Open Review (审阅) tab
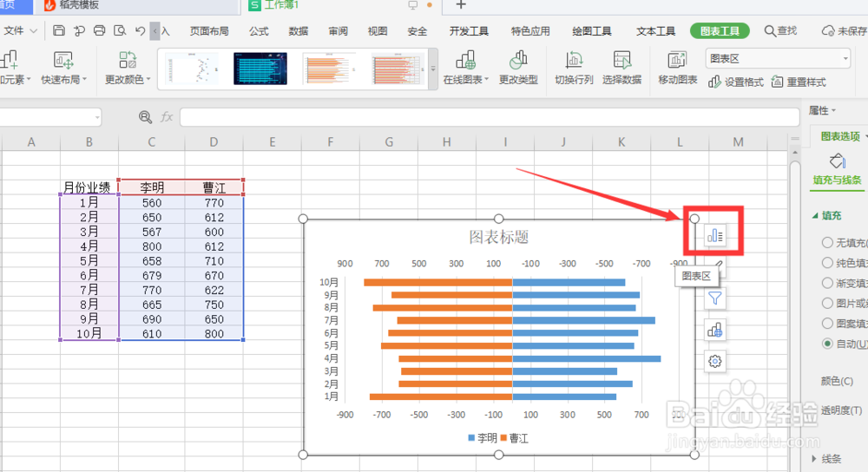The width and height of the screenshot is (868, 472). point(338,31)
